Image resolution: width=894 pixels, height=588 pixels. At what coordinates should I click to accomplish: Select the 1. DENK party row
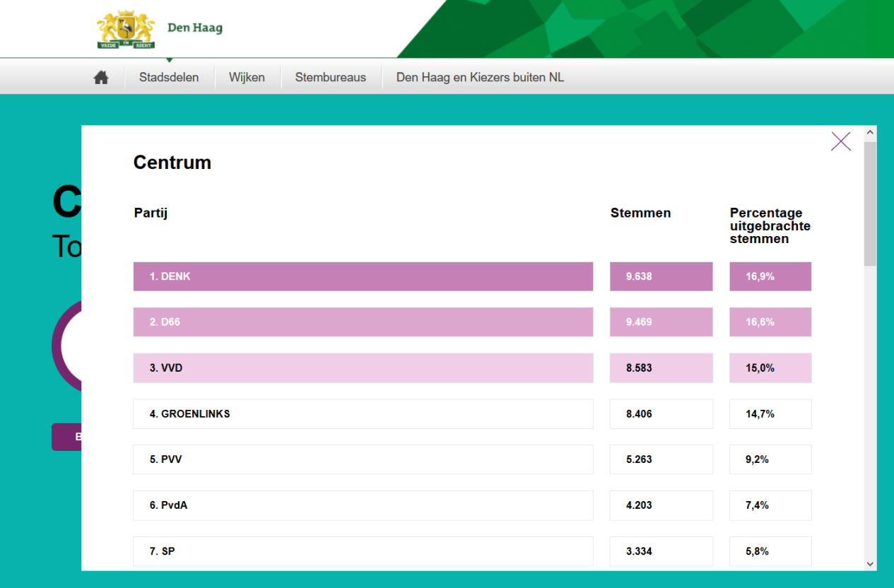[363, 276]
